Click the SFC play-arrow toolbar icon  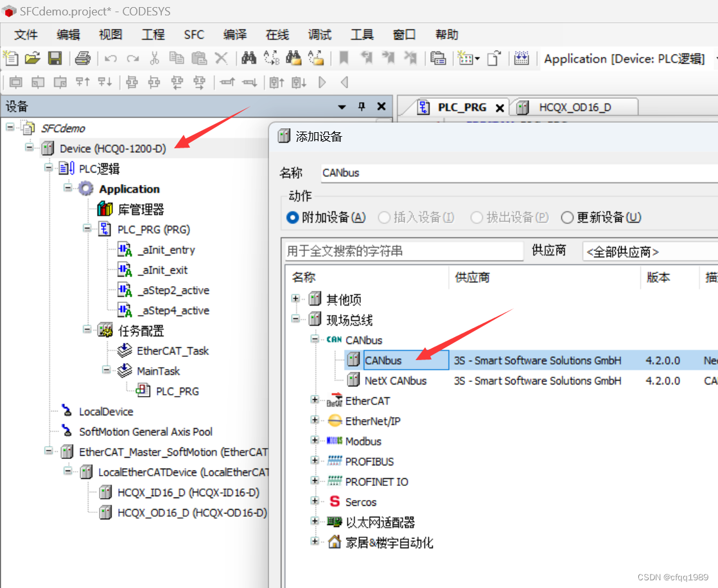322,82
